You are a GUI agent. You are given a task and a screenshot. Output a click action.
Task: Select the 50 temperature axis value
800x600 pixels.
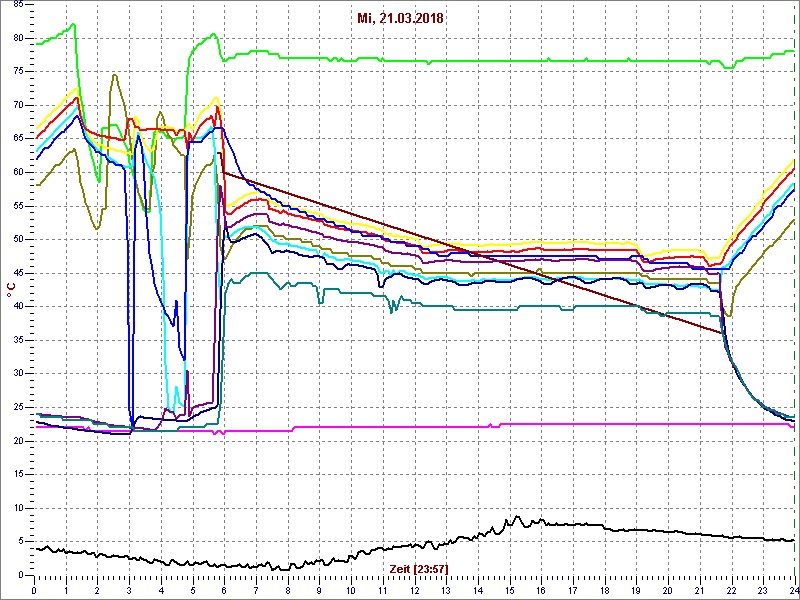(19, 239)
